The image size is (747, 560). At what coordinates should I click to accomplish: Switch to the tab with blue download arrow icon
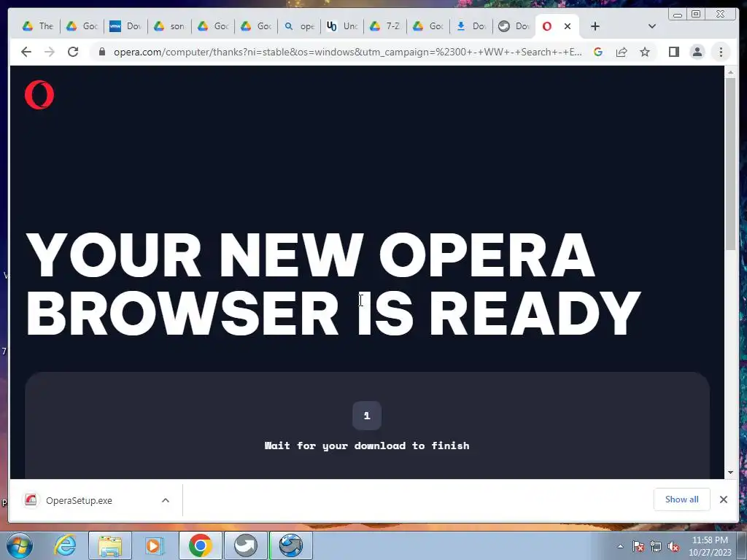tap(472, 27)
